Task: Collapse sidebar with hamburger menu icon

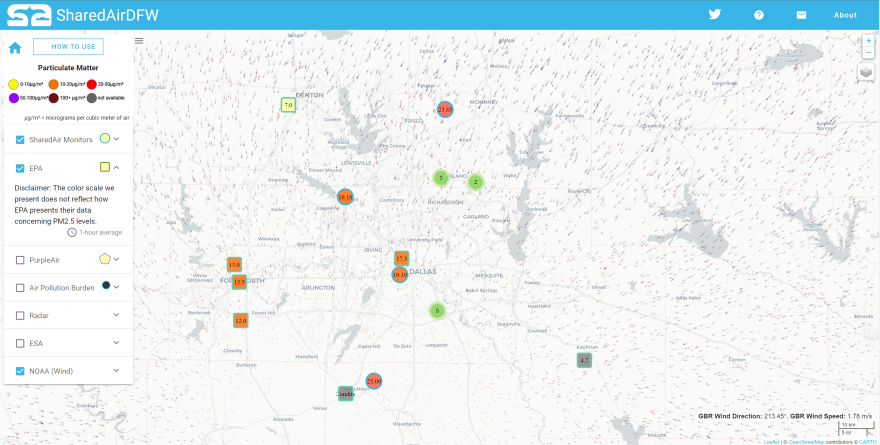Action: coord(139,40)
